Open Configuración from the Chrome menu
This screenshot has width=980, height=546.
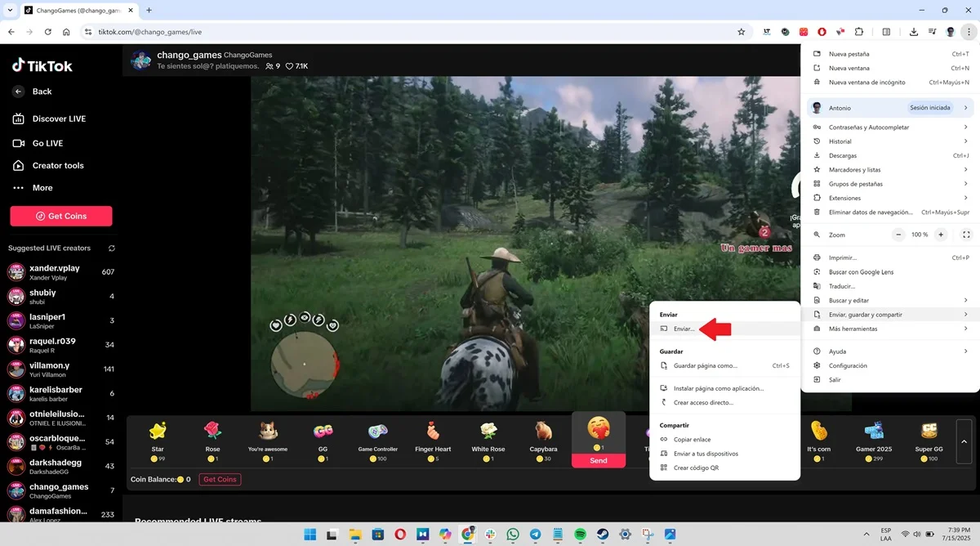890,365
